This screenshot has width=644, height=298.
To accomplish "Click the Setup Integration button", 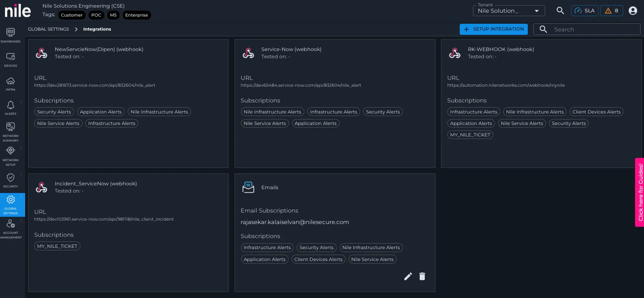I will point(494,29).
